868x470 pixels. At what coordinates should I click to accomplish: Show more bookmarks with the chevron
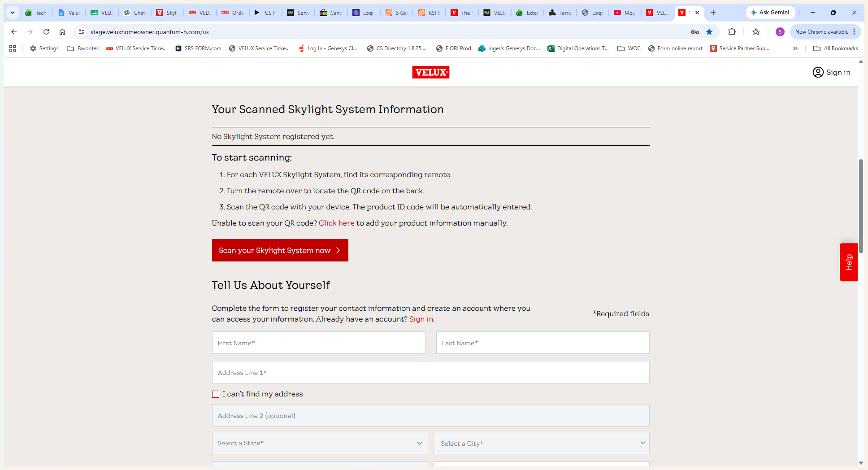(795, 48)
